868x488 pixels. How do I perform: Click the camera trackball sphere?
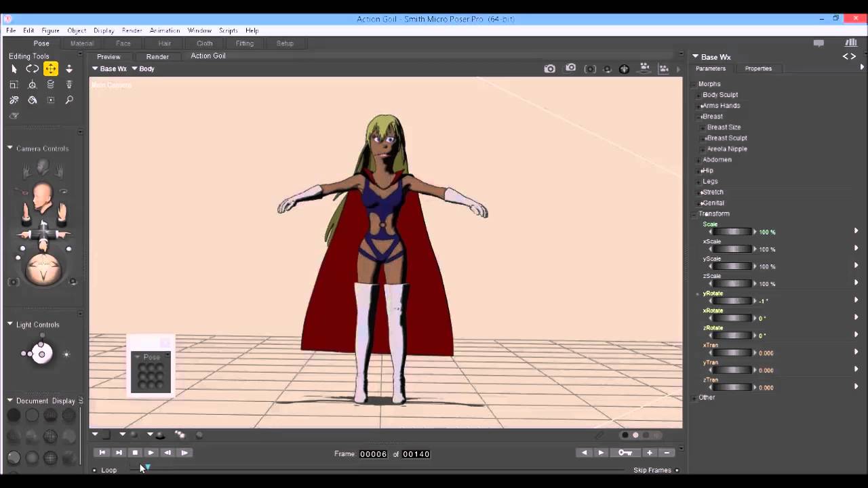(43, 268)
